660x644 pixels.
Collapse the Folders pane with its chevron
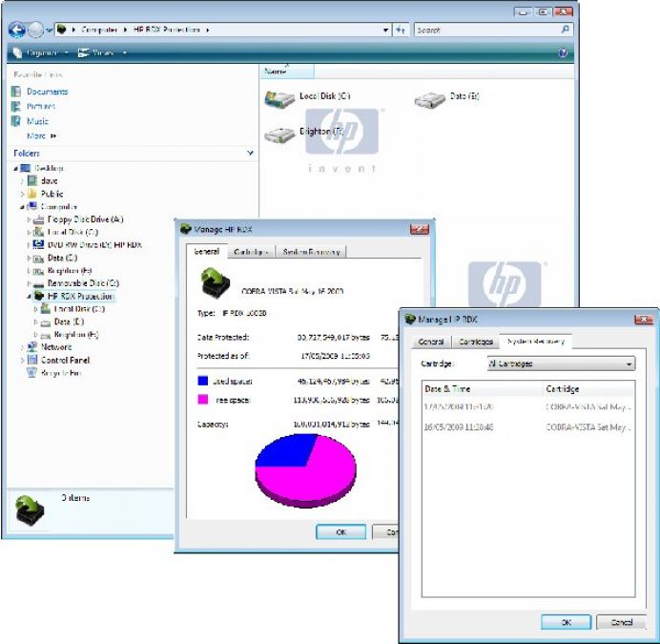(x=251, y=153)
